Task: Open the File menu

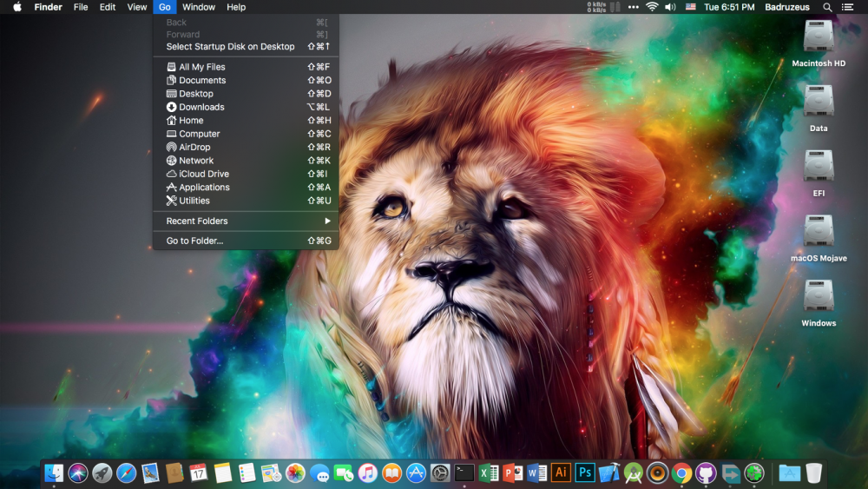Action: [x=81, y=7]
